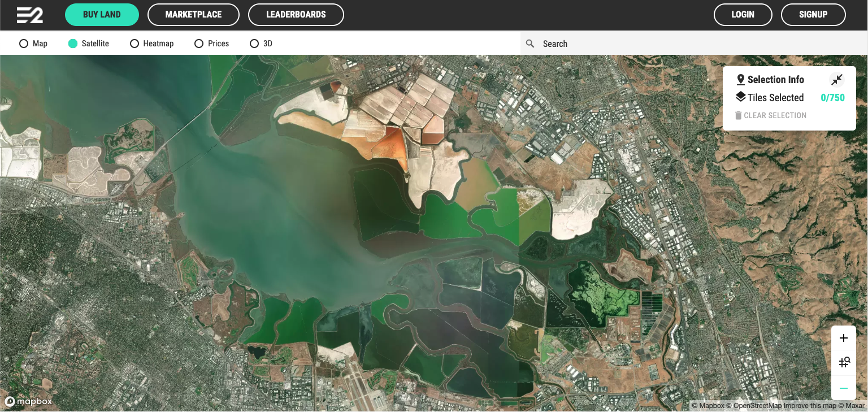This screenshot has height=412, width=868.
Task: Zoom out using the teal minus icon
Action: coord(843,388)
